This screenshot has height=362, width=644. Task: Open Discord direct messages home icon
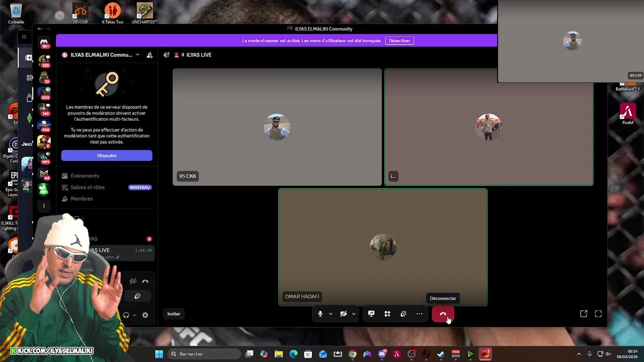44,43
